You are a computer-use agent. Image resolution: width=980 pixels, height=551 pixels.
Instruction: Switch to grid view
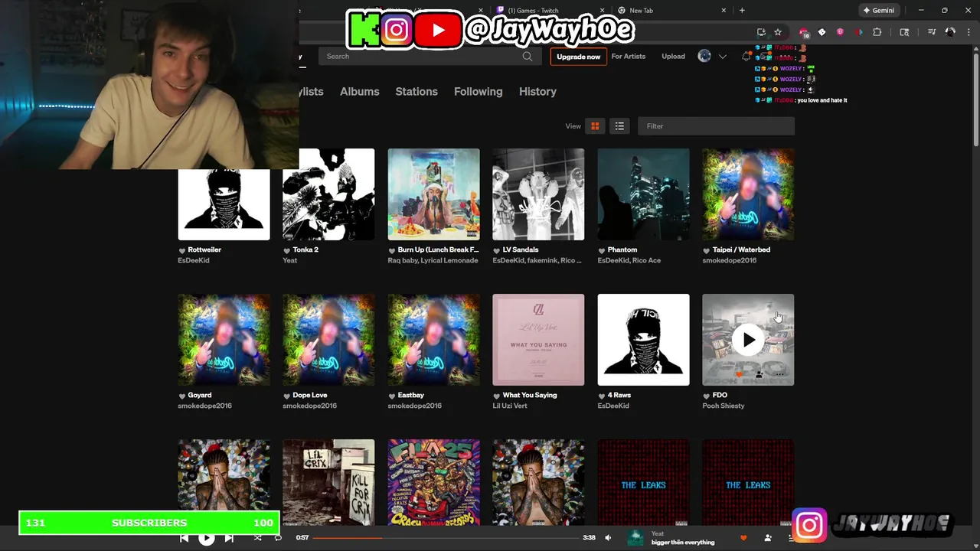(x=595, y=126)
